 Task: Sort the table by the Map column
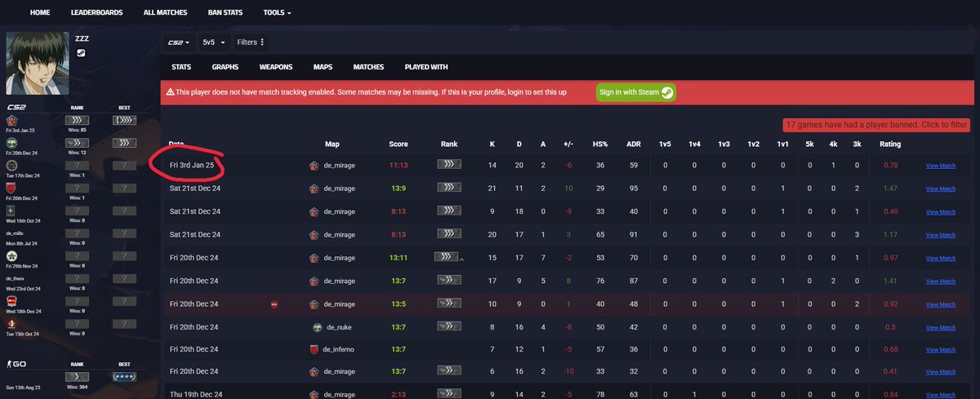tap(332, 144)
